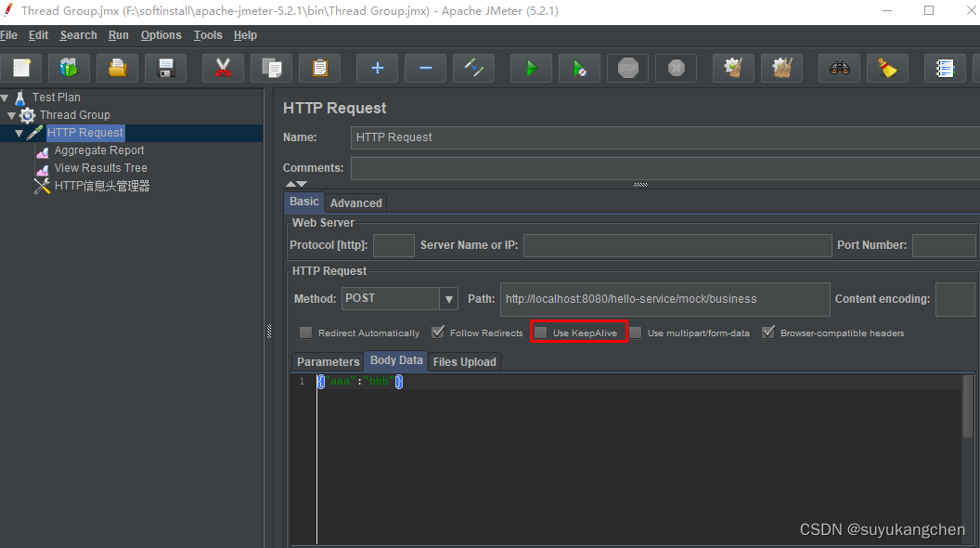Collapse all nodes with minus icon
This screenshot has width=980, height=548.
pos(425,68)
